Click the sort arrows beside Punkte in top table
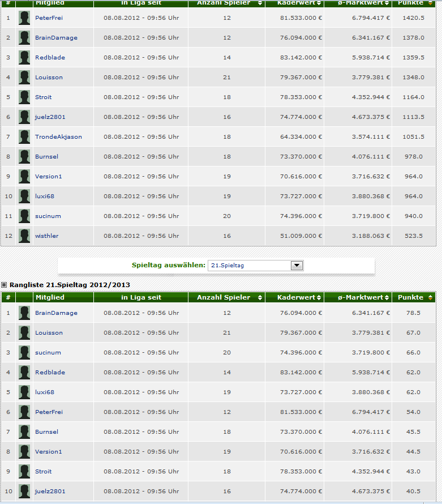The width and height of the screenshot is (442, 504). 430,3
